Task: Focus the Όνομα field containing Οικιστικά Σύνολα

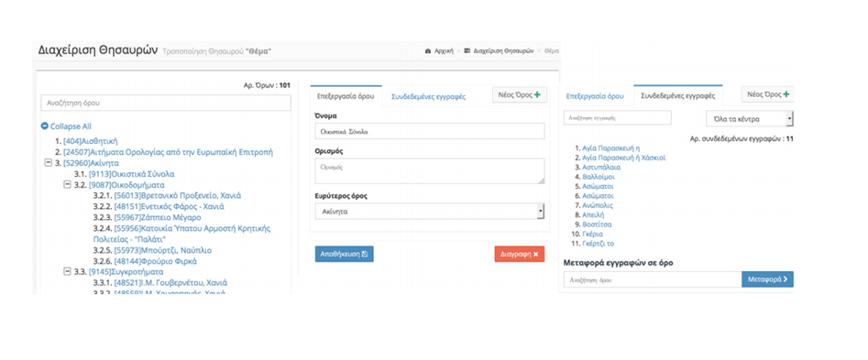Action: tap(430, 131)
